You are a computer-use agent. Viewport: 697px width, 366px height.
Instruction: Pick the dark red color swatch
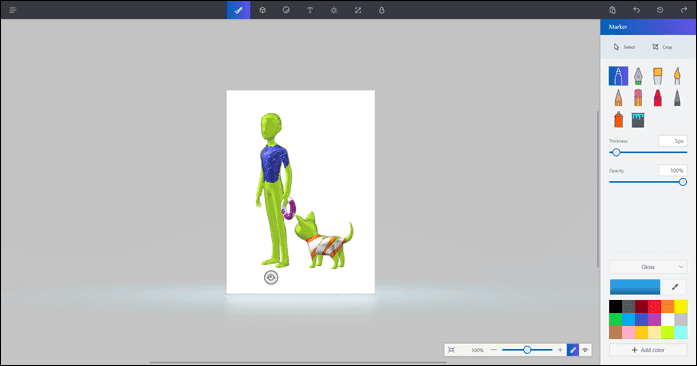pos(641,306)
